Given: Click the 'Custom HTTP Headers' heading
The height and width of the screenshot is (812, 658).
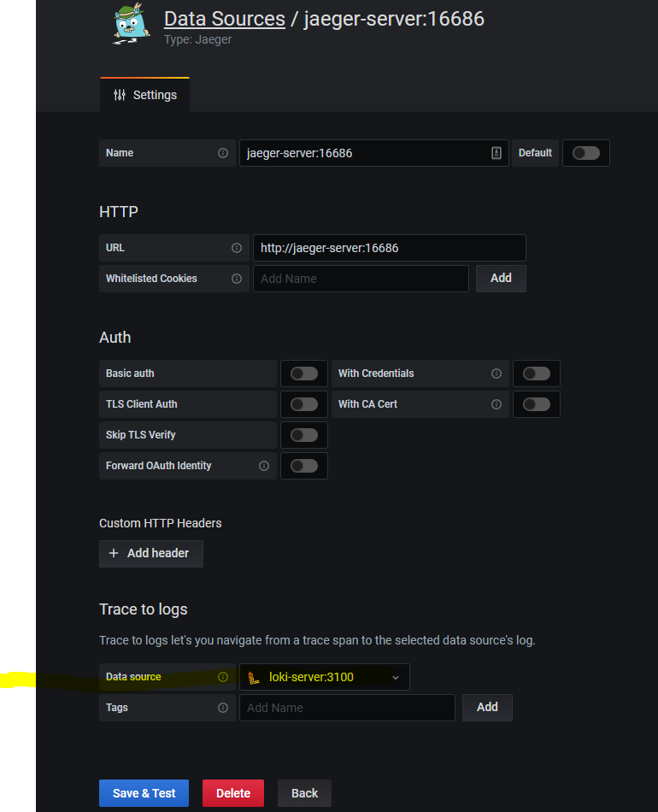Looking at the screenshot, I should pos(161,523).
